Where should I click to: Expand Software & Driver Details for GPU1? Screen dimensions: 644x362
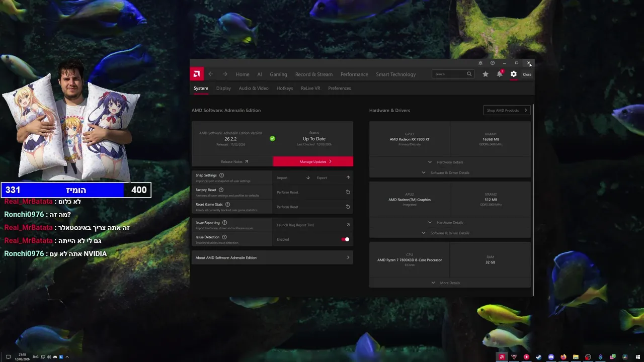[x=446, y=172]
